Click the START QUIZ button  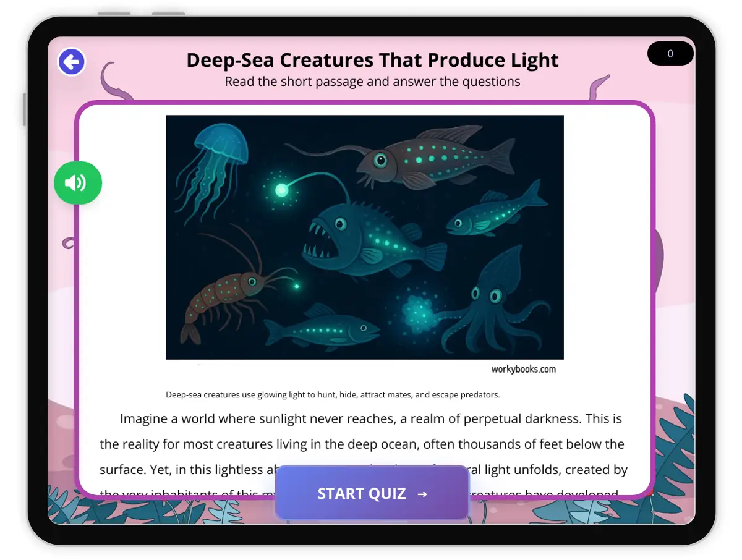[x=372, y=493]
